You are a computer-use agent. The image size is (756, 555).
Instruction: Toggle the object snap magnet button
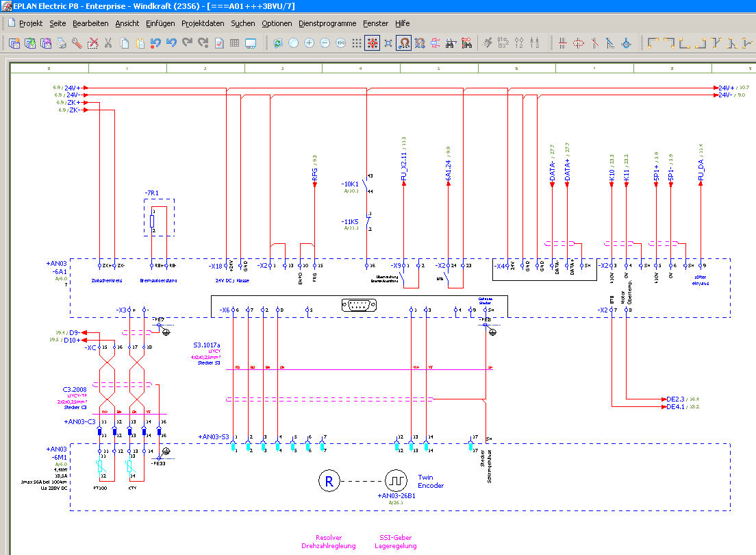pyautogui.click(x=404, y=43)
